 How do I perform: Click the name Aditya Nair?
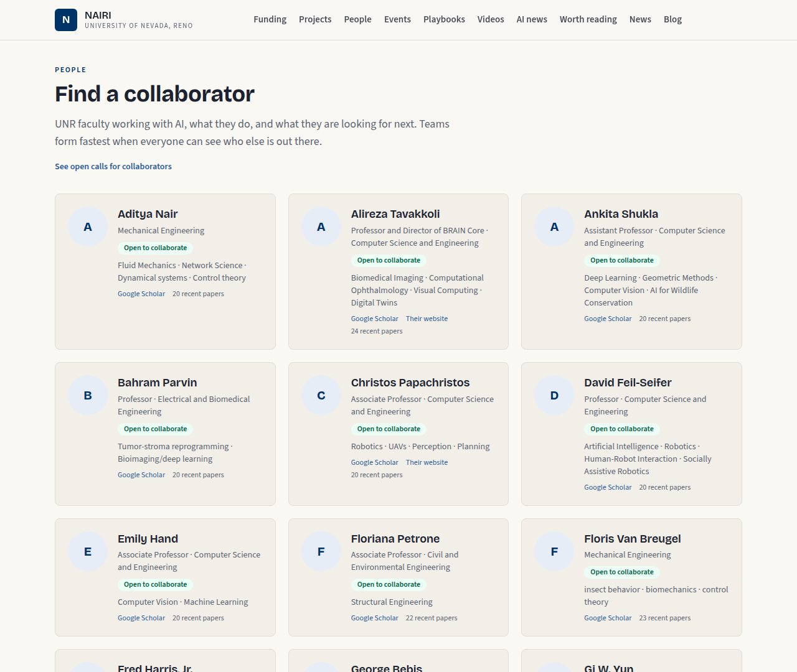click(x=148, y=214)
